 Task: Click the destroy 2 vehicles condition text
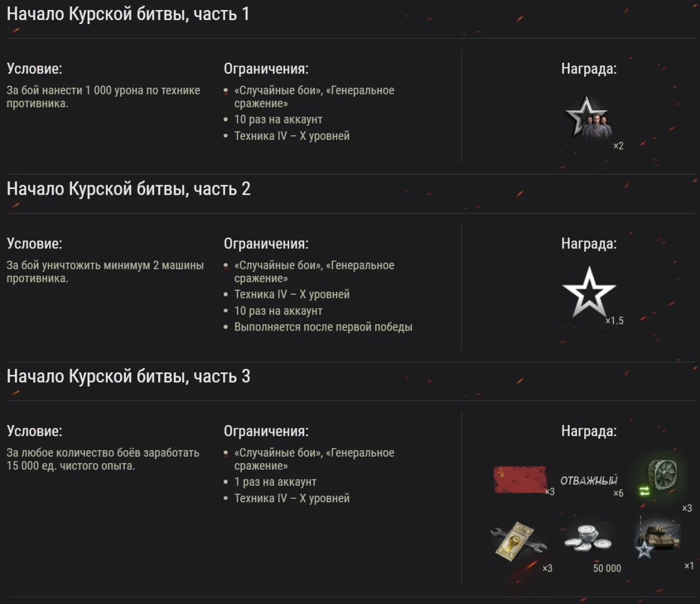point(105,272)
